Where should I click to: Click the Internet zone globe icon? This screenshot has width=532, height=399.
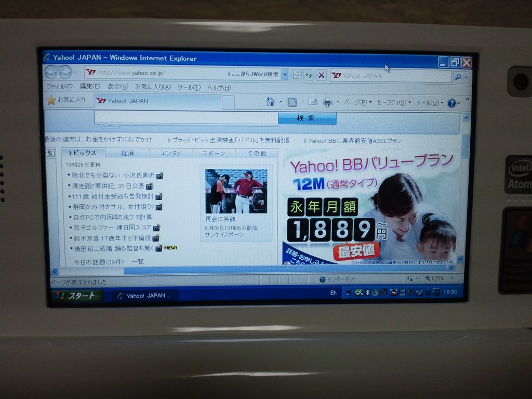point(322,279)
